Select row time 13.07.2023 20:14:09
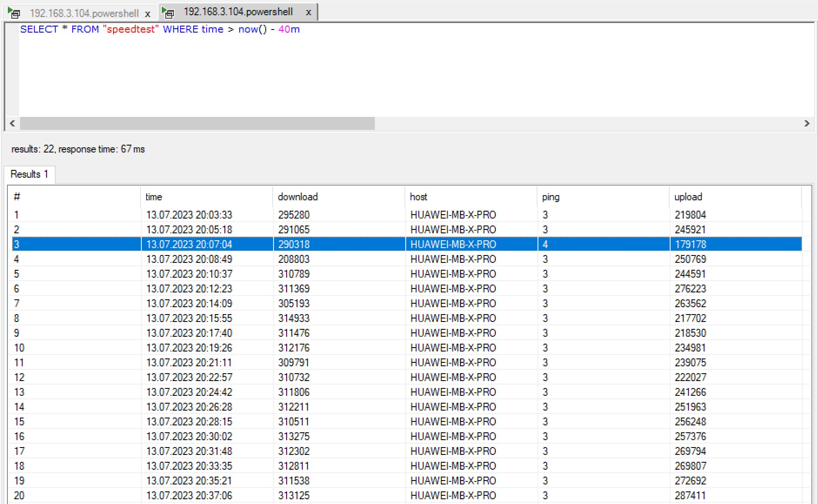The image size is (818, 504). pyautogui.click(x=189, y=303)
